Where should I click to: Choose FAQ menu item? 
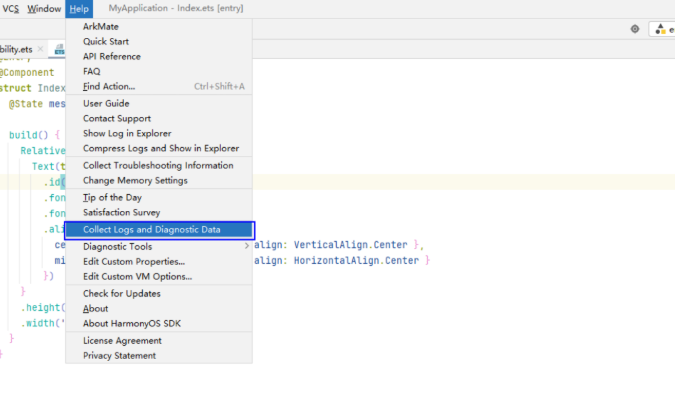click(x=159, y=71)
